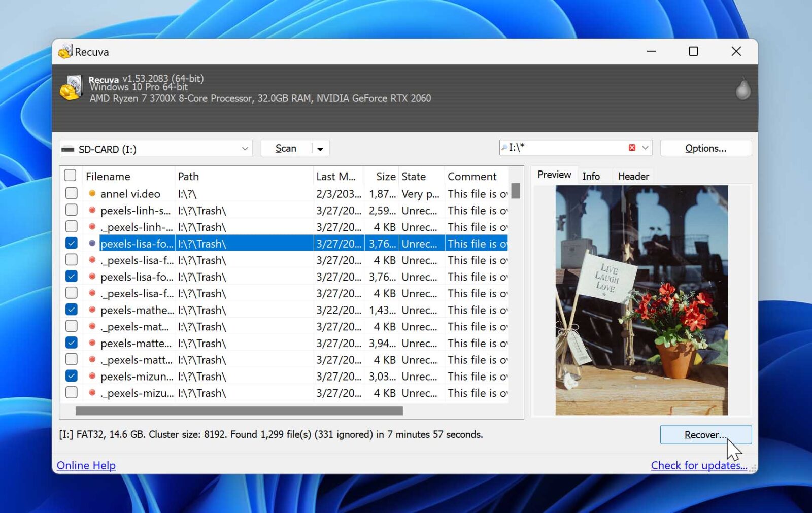
Task: Click the Recuva icon in the title bar
Action: (65, 51)
